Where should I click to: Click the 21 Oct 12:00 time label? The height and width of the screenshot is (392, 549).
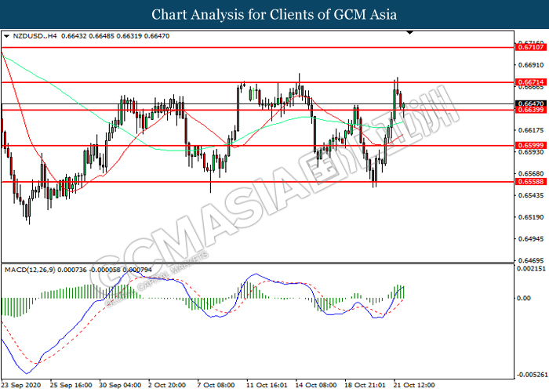[x=414, y=386]
